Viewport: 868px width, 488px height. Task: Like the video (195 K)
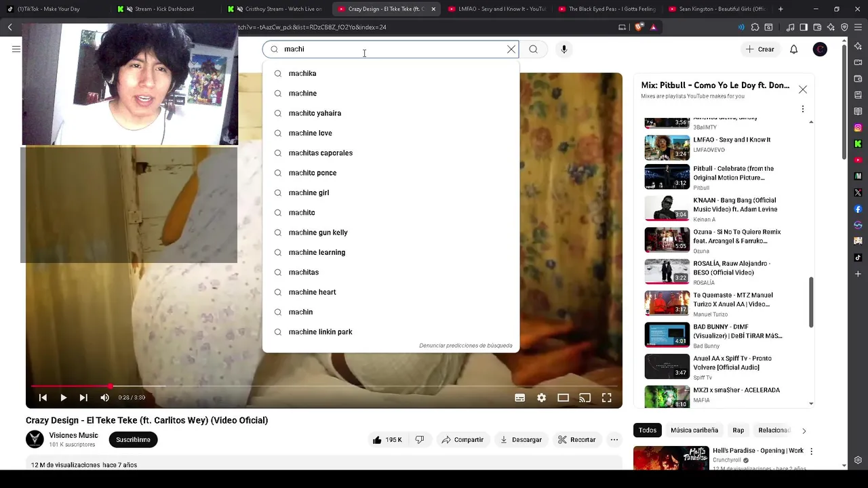(x=387, y=440)
